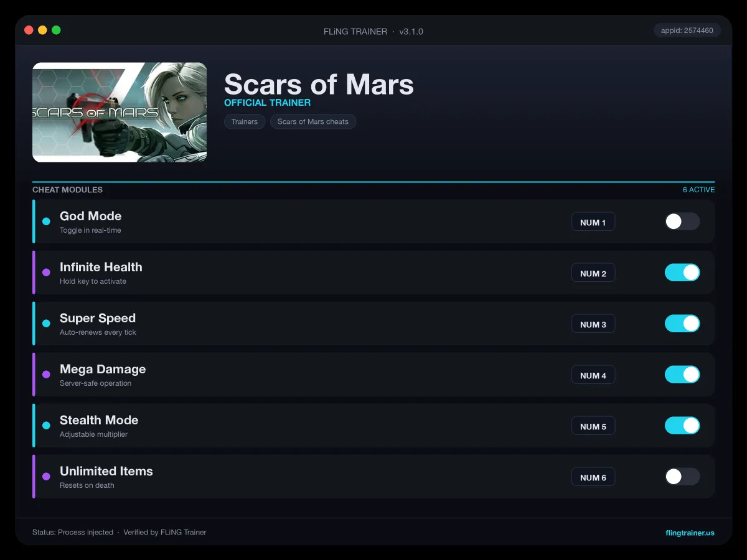The image size is (747, 560).
Task: Open the Trainers tag
Action: (x=245, y=121)
